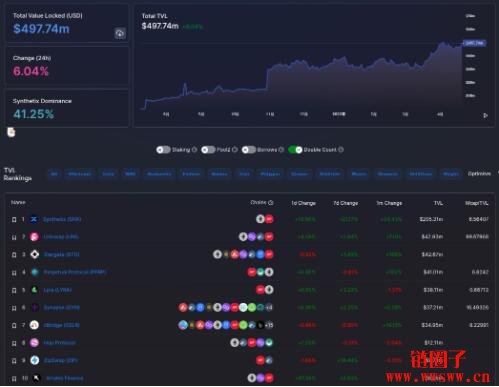This screenshot has height=387, width=499.
Task: Enable the Staking toggle
Action: [163, 150]
